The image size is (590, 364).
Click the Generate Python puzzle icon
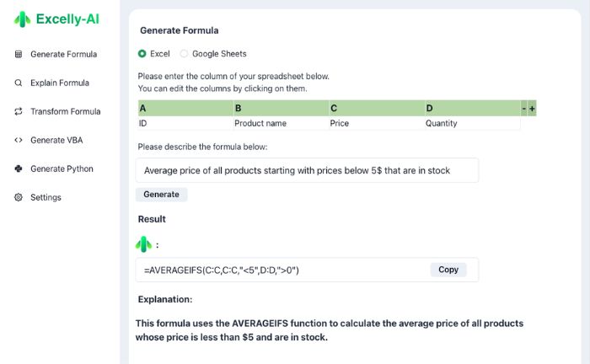pyautogui.click(x=19, y=169)
